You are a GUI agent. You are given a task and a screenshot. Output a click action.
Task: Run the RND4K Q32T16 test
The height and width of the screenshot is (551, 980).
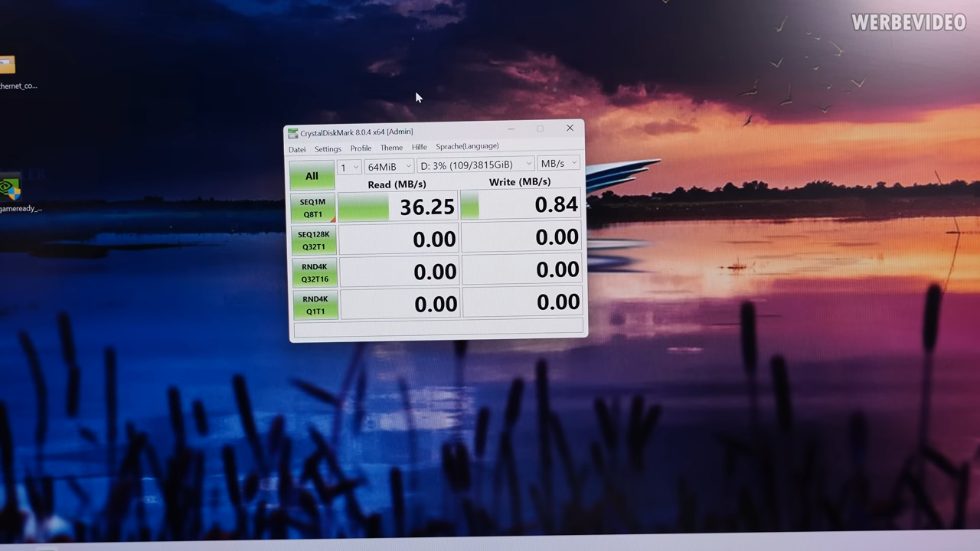pyautogui.click(x=315, y=273)
